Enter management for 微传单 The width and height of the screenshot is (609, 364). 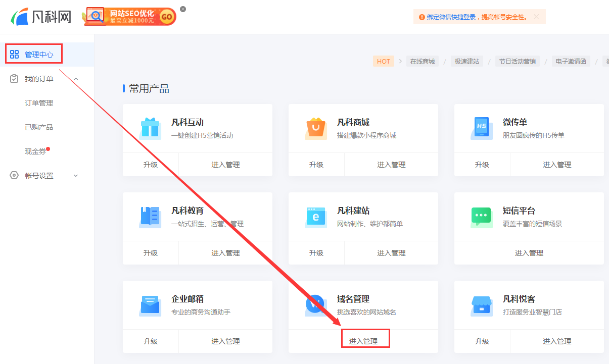point(557,165)
